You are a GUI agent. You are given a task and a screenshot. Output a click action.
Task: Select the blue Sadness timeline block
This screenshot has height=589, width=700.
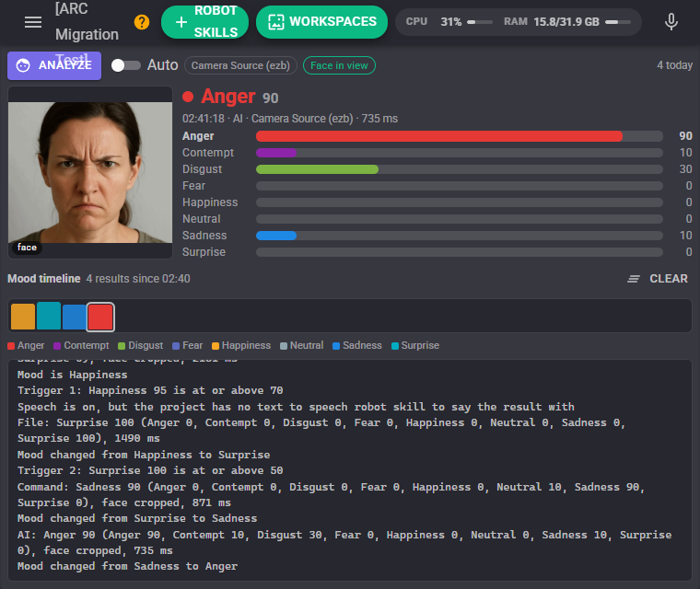point(74,317)
